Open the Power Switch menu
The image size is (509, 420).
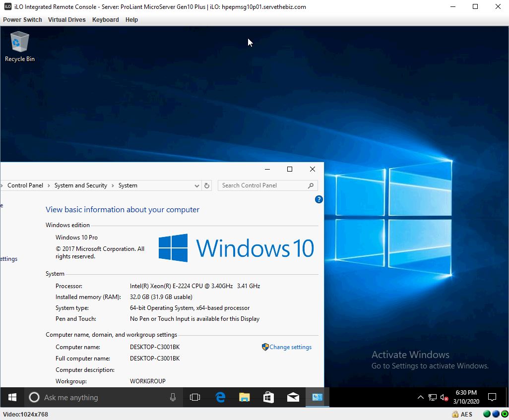[x=22, y=20]
